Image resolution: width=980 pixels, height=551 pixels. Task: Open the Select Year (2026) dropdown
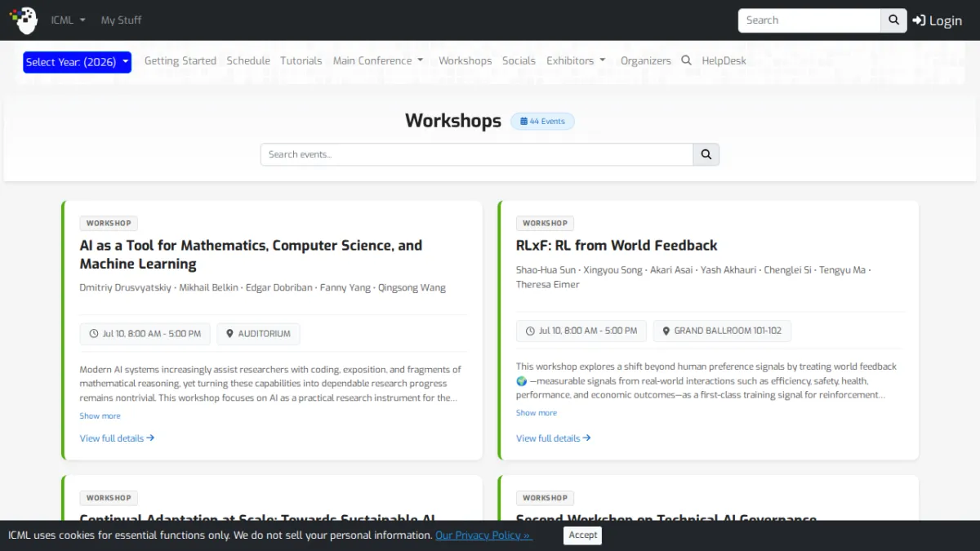tap(77, 62)
